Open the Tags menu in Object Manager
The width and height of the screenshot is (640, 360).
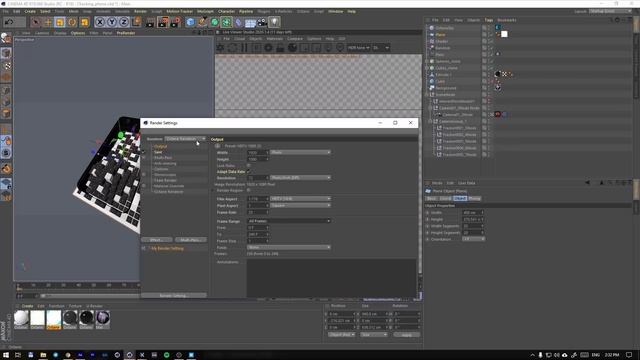click(489, 20)
